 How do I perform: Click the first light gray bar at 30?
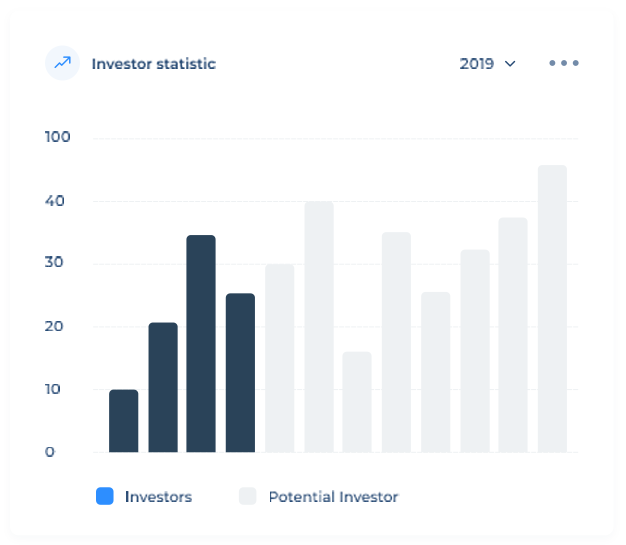click(x=280, y=358)
